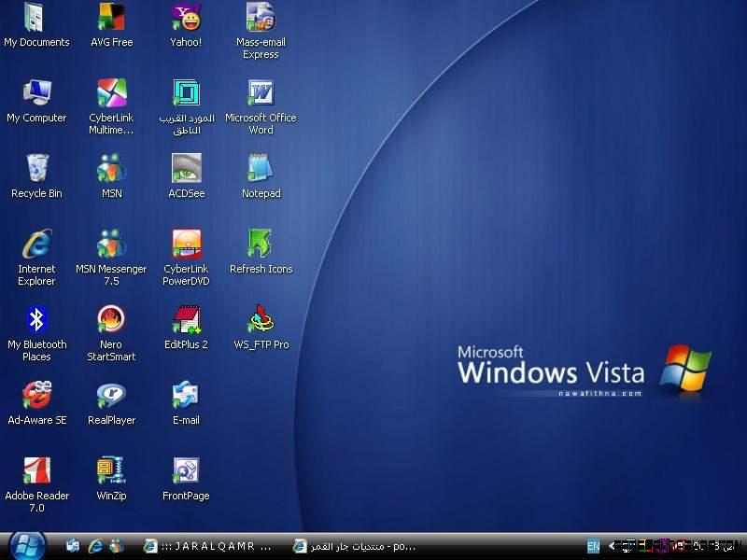
Task: Open the AVG Free desktop icon
Action: click(x=111, y=18)
